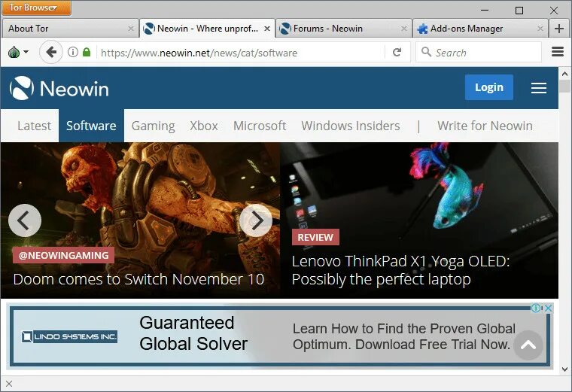This screenshot has width=572, height=392.
Task: Open the Guaranteed Global Solver ad
Action: (x=193, y=333)
